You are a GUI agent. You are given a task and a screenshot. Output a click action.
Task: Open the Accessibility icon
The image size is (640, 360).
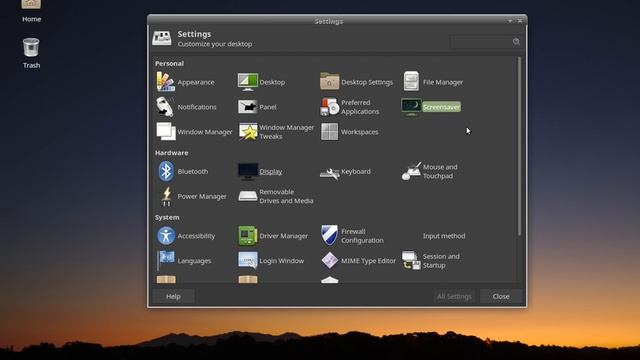point(166,236)
